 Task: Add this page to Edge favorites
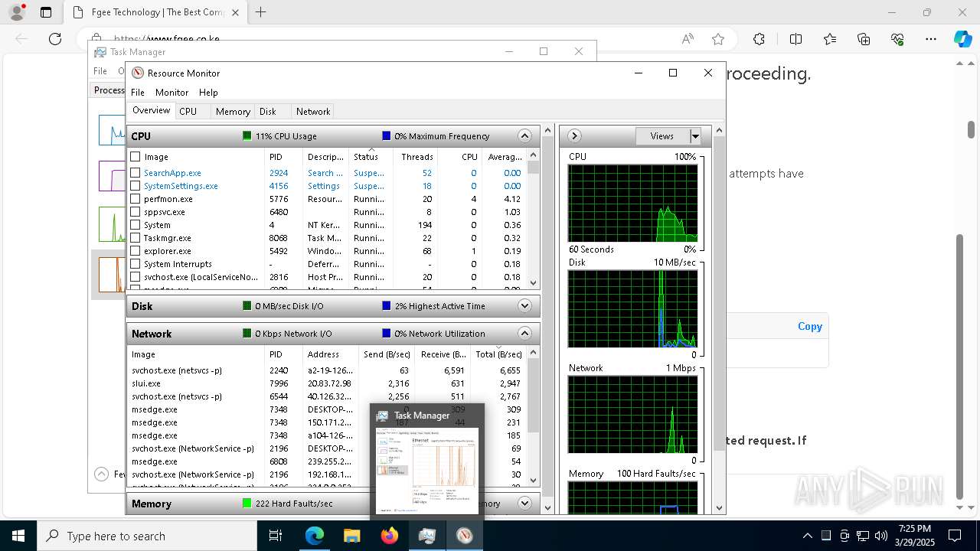[x=717, y=39]
